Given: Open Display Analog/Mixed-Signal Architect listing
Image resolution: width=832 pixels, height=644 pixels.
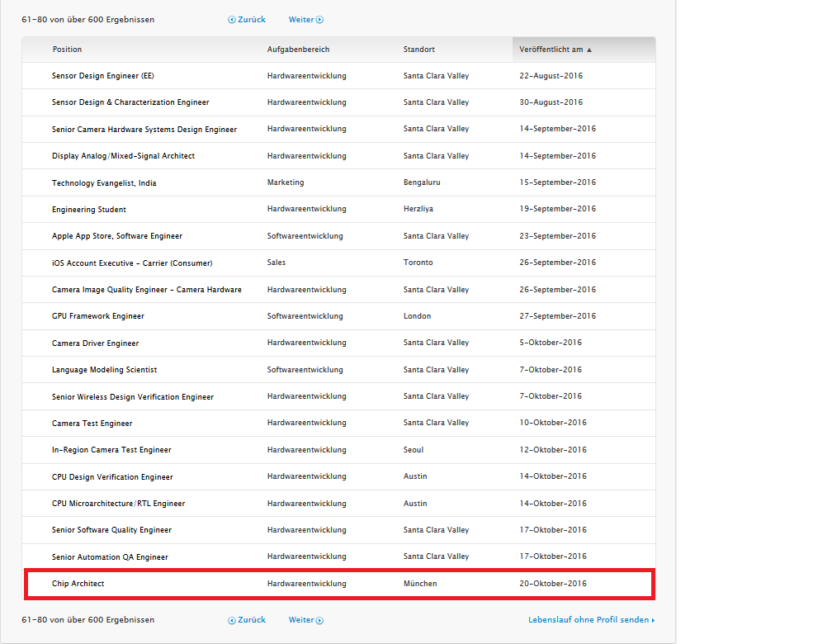Looking at the screenshot, I should pos(123,156).
